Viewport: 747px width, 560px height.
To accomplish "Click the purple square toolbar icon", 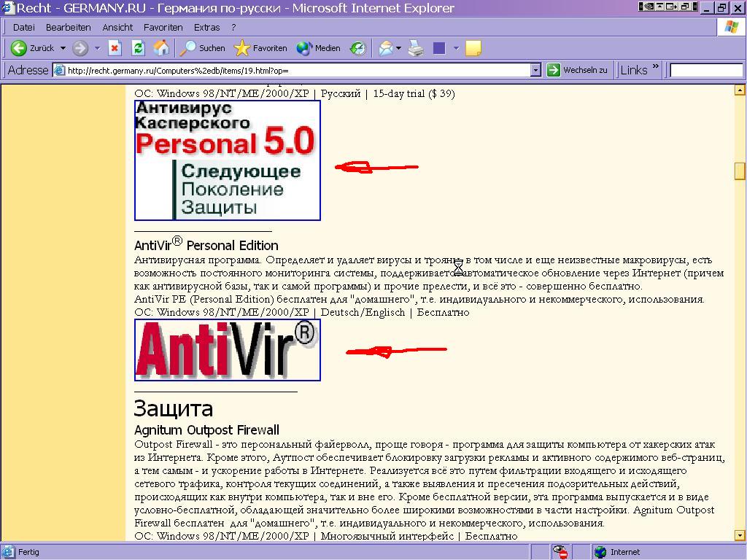I will point(439,48).
